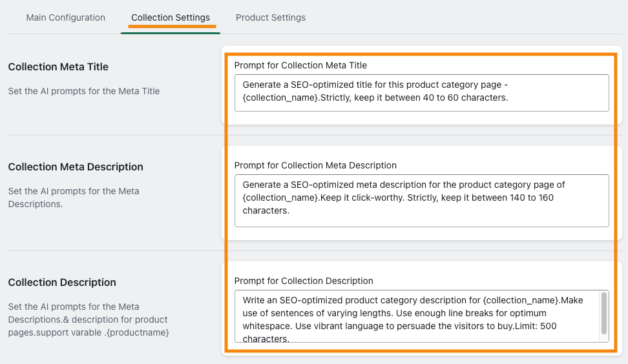Click the 'Prompt for Collection Meta Description' label
The height and width of the screenshot is (364, 628).
(x=315, y=165)
